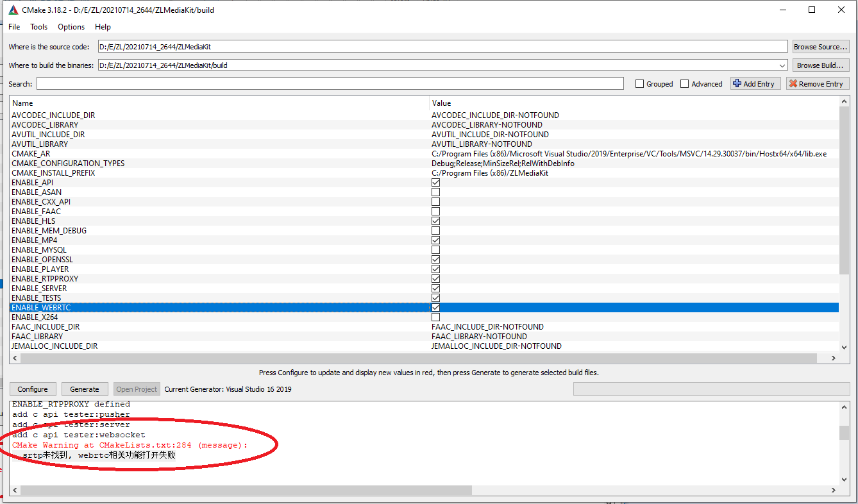Uncheck the ENABLE_API checkbox
Screen dimensions: 858x504
point(436,183)
